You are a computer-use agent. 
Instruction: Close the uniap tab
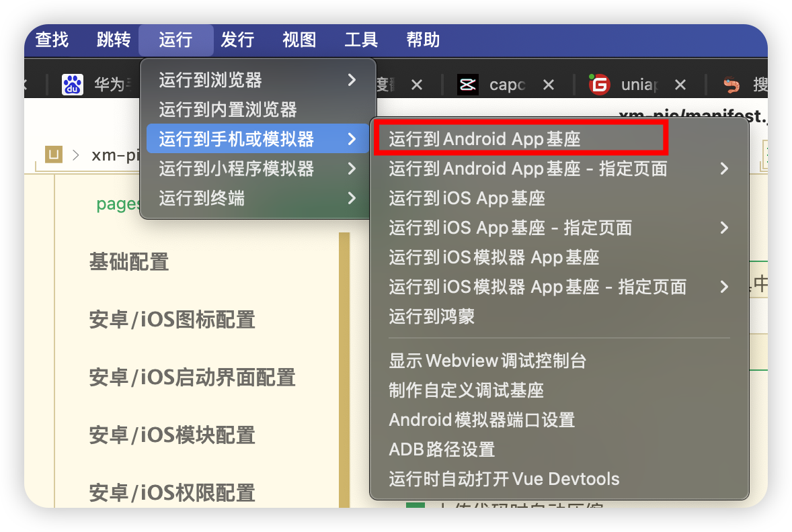pyautogui.click(x=680, y=85)
